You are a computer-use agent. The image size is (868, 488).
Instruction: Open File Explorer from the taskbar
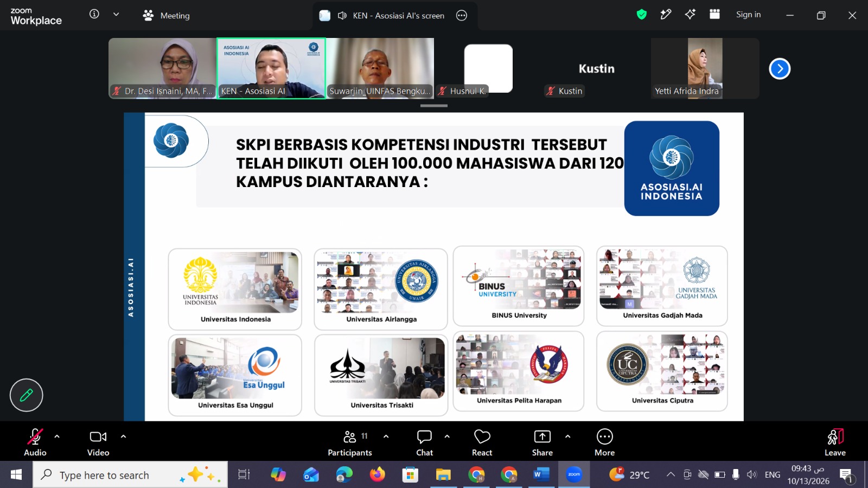[443, 475]
